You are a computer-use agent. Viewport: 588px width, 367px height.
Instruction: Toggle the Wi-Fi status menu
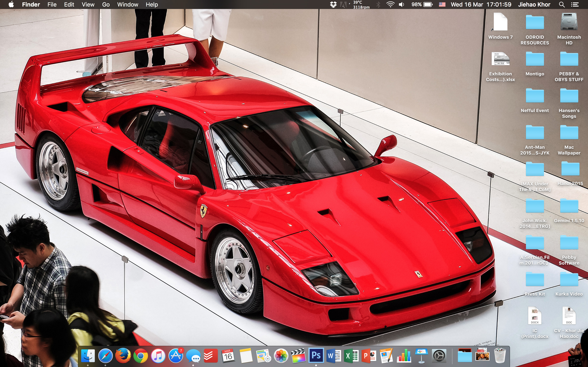coord(390,4)
